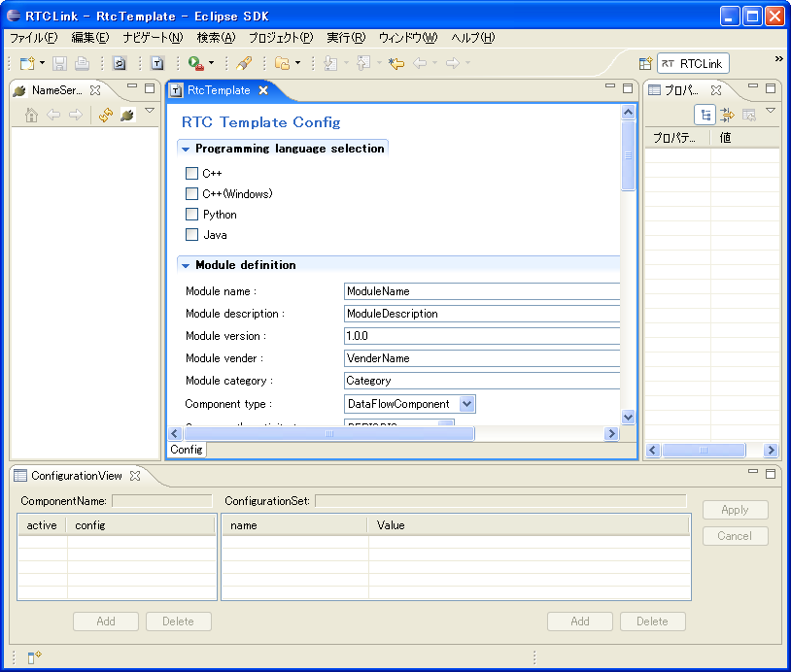791x672 pixels.
Task: Click the editor horizontal scrollbar thumb
Action: click(329, 433)
